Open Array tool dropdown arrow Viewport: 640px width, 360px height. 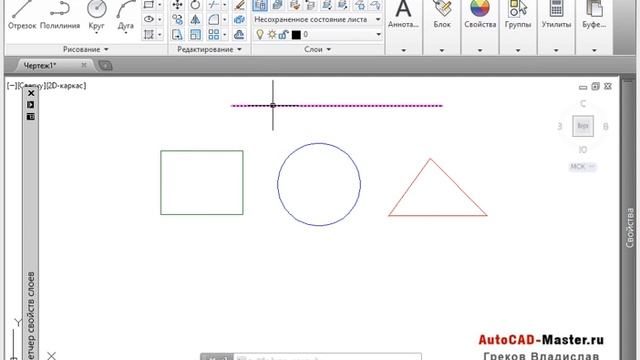tap(224, 34)
